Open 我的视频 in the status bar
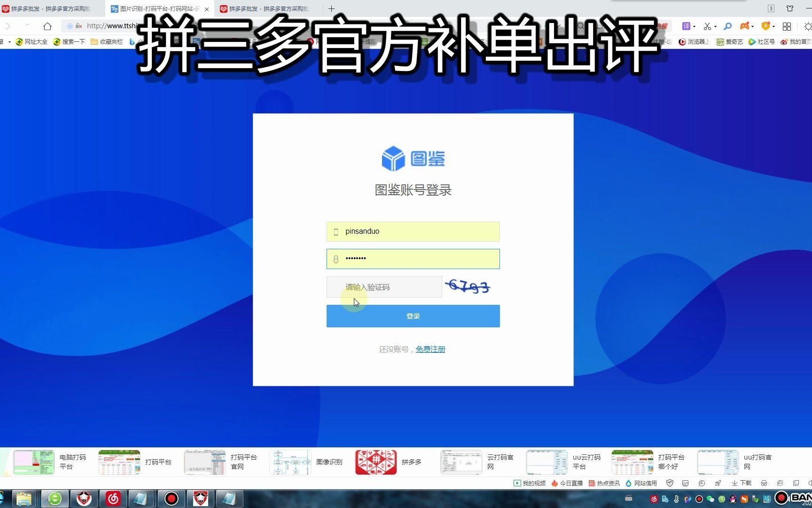Screen dimensions: 812x508 point(530,483)
